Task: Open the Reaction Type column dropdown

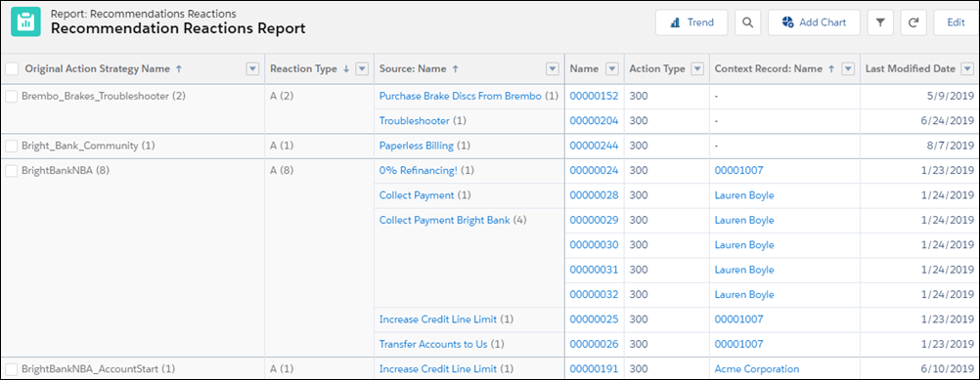Action: (x=361, y=69)
